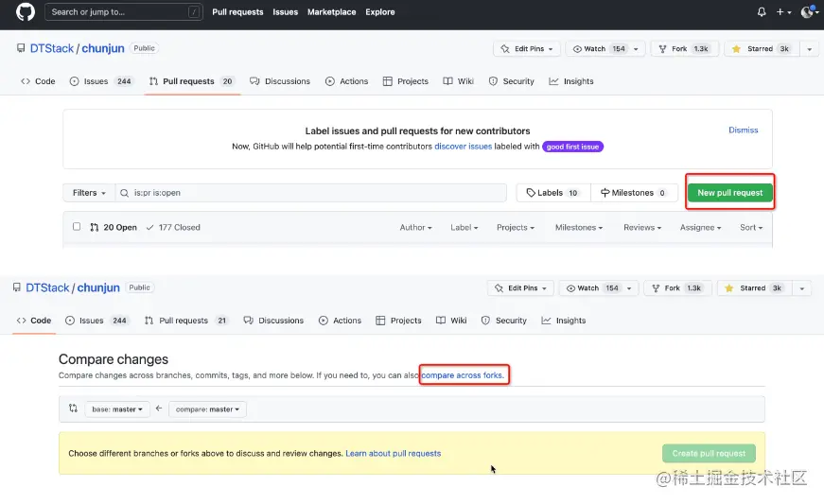Open Security tab in upper repo nav

[x=512, y=81]
